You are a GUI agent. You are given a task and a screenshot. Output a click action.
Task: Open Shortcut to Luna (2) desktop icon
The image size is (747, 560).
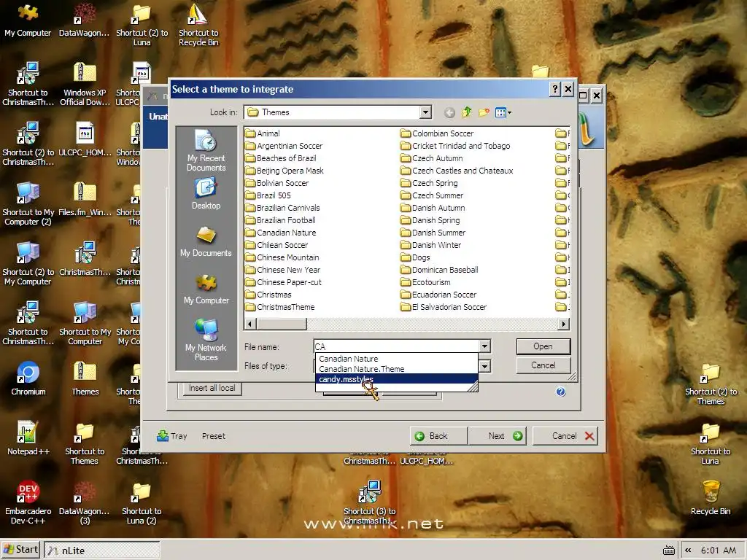[x=142, y=502]
